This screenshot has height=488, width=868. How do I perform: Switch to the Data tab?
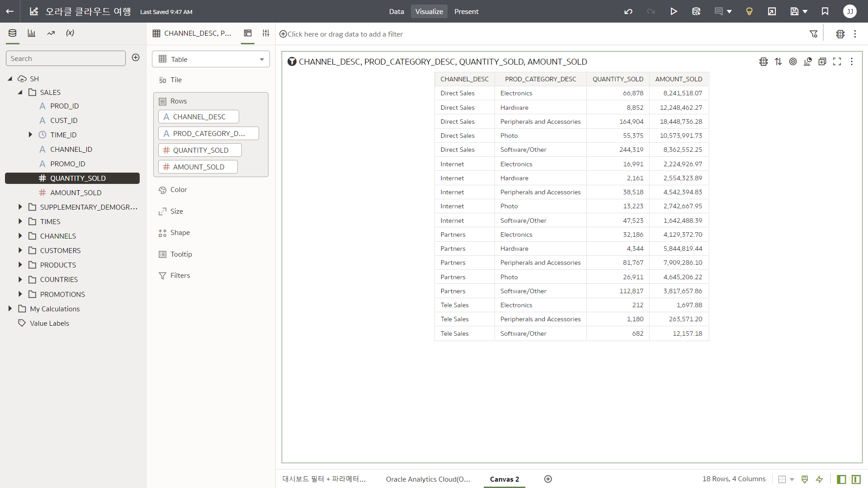pos(396,11)
